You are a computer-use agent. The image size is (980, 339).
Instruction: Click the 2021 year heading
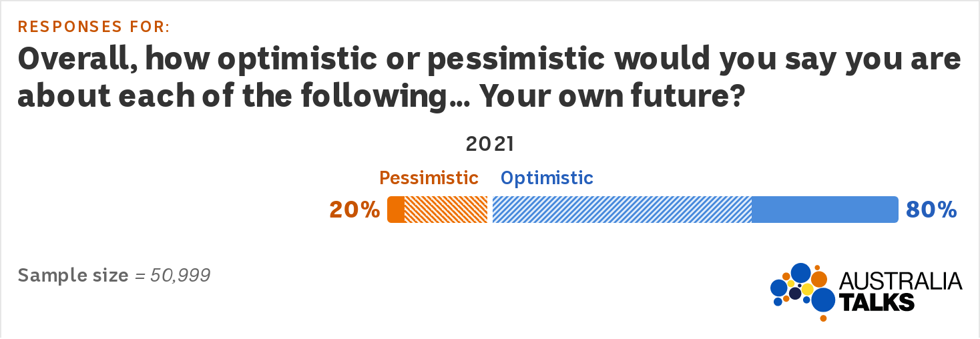490,144
